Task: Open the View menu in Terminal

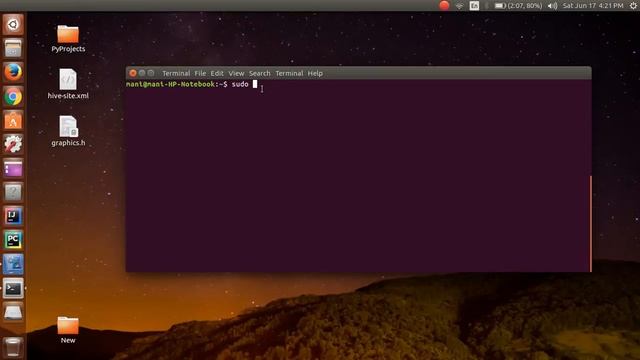Action: click(236, 73)
